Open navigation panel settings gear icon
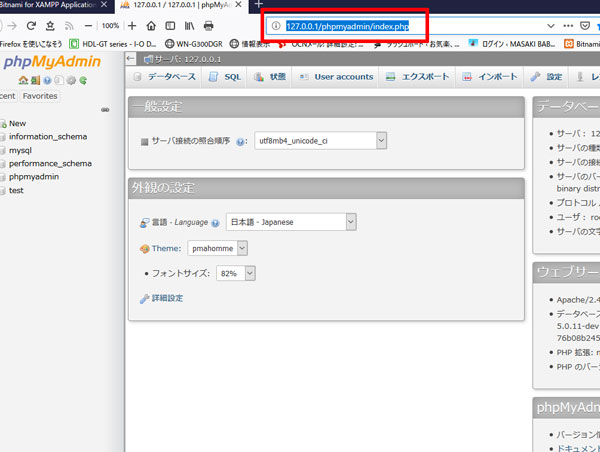600x452 pixels. (x=71, y=80)
